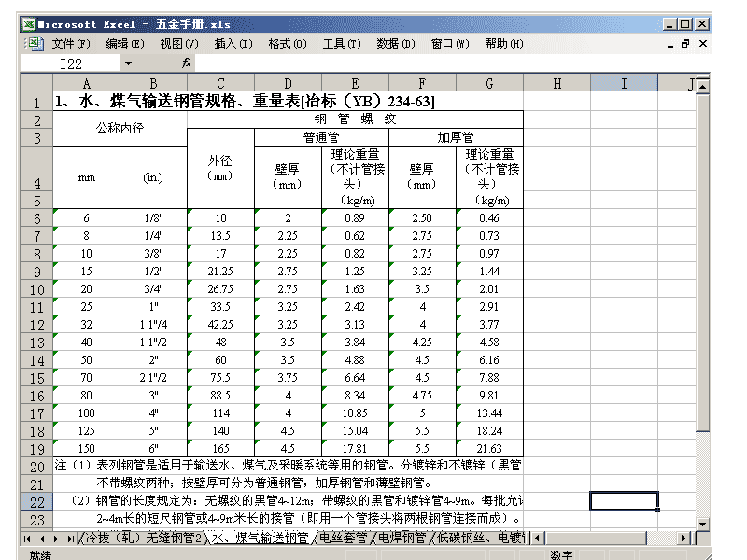The width and height of the screenshot is (747, 560).
Task: Click vertical scrollbar down arrow
Action: tap(703, 524)
